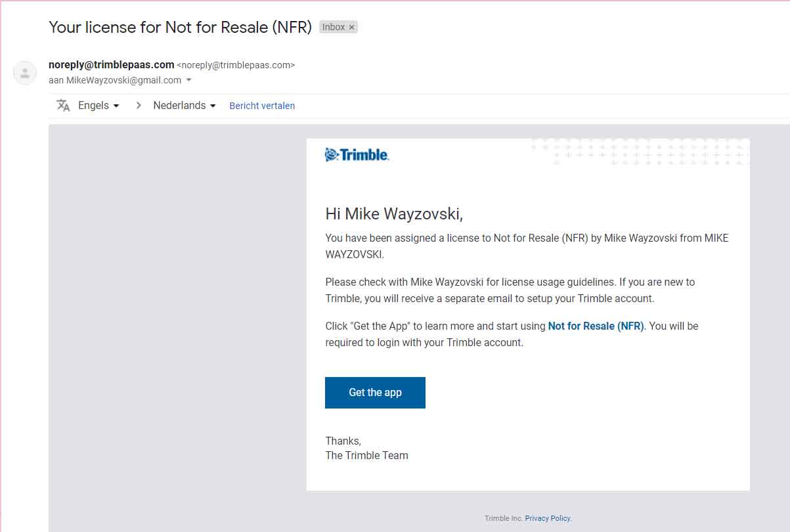Click the email subject 'Your license for Not for Resale (NFR)'
Screen dimensions: 790x532
click(x=181, y=28)
